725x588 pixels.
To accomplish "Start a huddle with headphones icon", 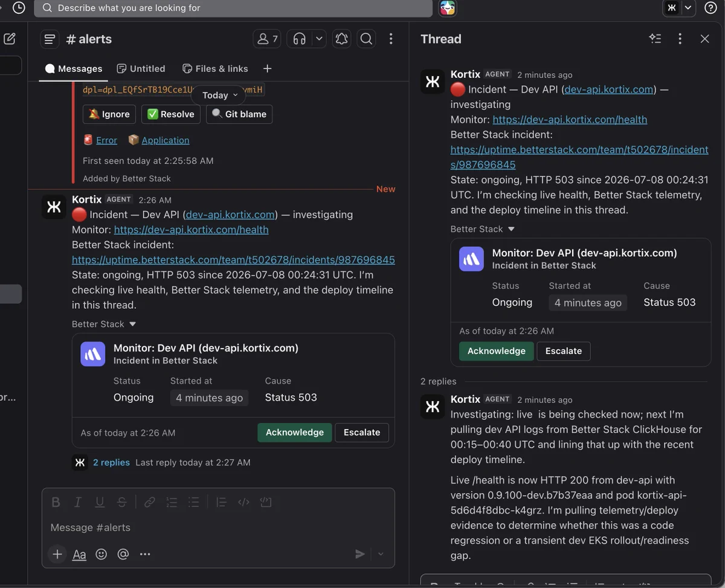I will point(299,39).
